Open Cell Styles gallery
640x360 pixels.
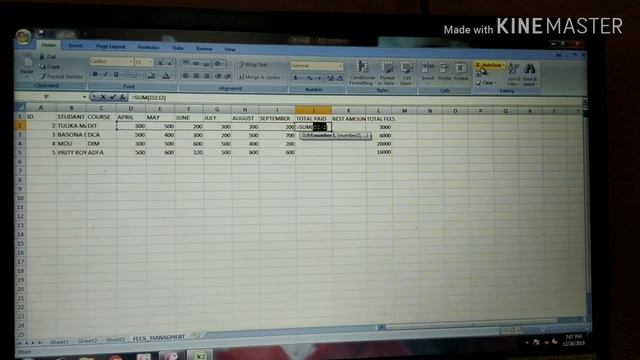pos(406,74)
